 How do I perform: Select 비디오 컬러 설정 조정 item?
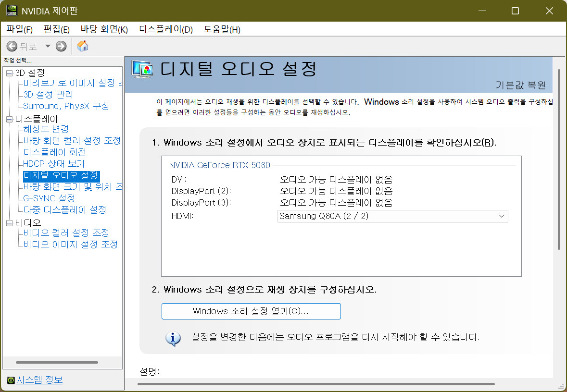pyautogui.click(x=66, y=233)
